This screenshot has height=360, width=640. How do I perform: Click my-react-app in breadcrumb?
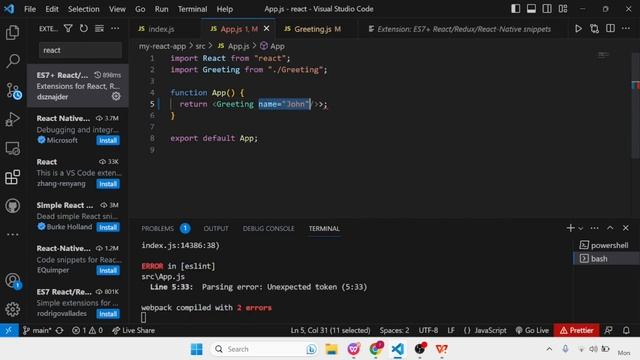(x=162, y=46)
